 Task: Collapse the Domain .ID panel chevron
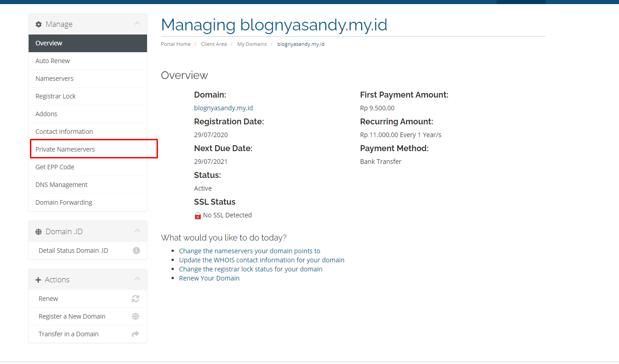coord(138,231)
